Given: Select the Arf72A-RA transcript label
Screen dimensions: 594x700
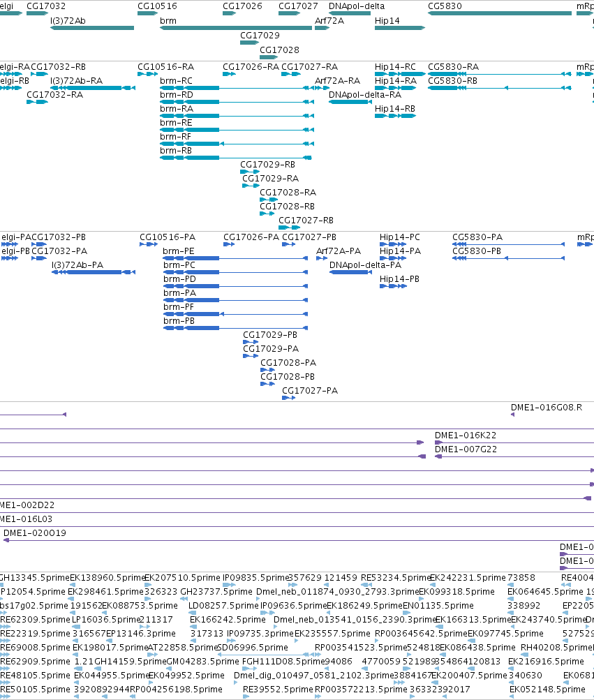Looking at the screenshot, I should pyautogui.click(x=337, y=81).
